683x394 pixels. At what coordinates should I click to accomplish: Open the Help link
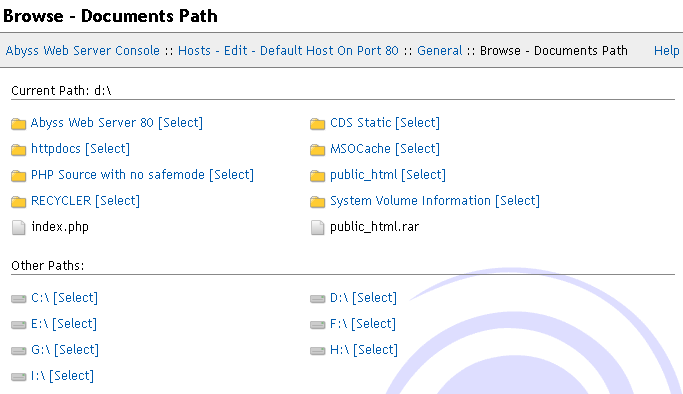click(666, 51)
